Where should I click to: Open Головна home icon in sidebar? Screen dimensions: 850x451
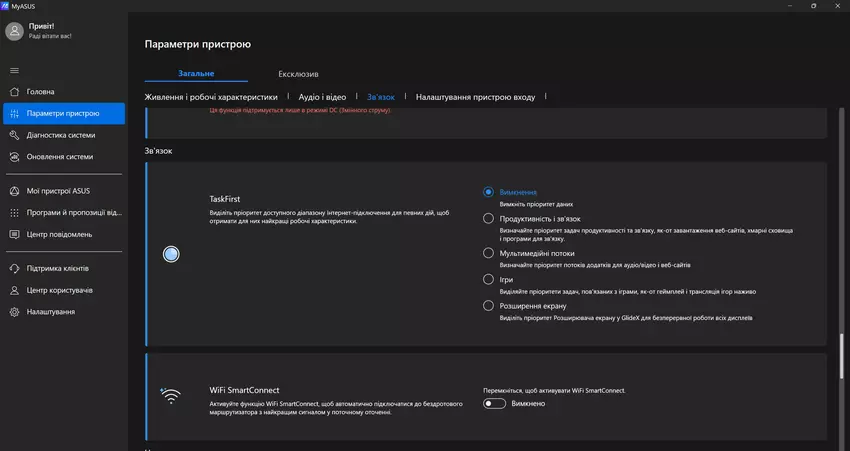coord(14,92)
